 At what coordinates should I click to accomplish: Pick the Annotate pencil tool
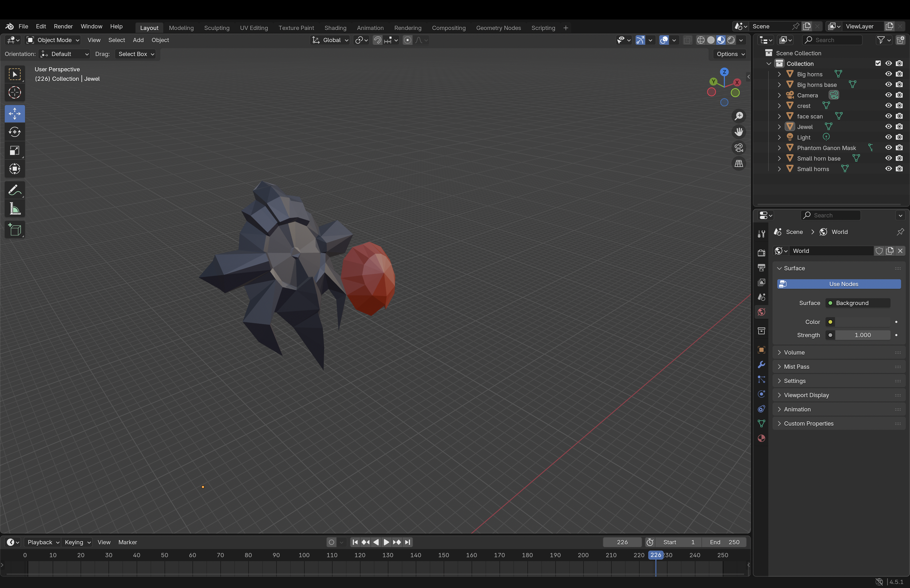pos(15,190)
